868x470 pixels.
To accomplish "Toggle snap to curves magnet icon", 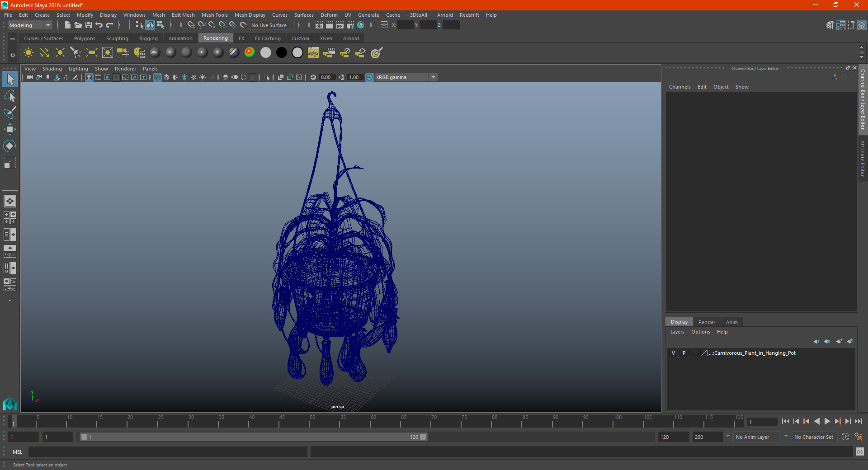I will [x=202, y=25].
